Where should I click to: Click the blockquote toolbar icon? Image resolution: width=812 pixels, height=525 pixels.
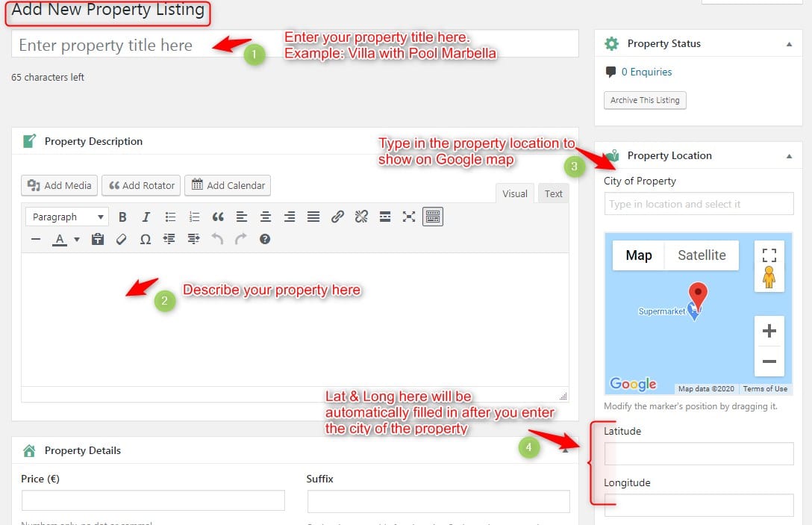[x=218, y=217]
